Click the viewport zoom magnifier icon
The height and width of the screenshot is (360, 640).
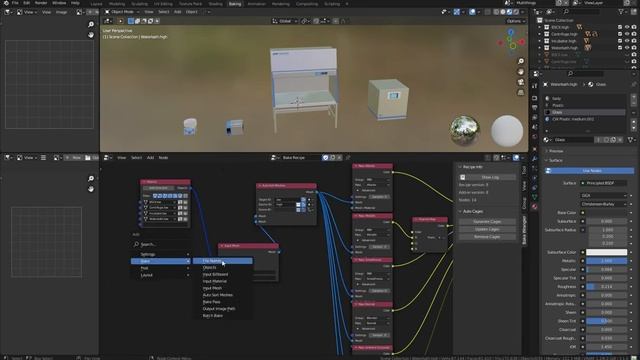click(521, 61)
